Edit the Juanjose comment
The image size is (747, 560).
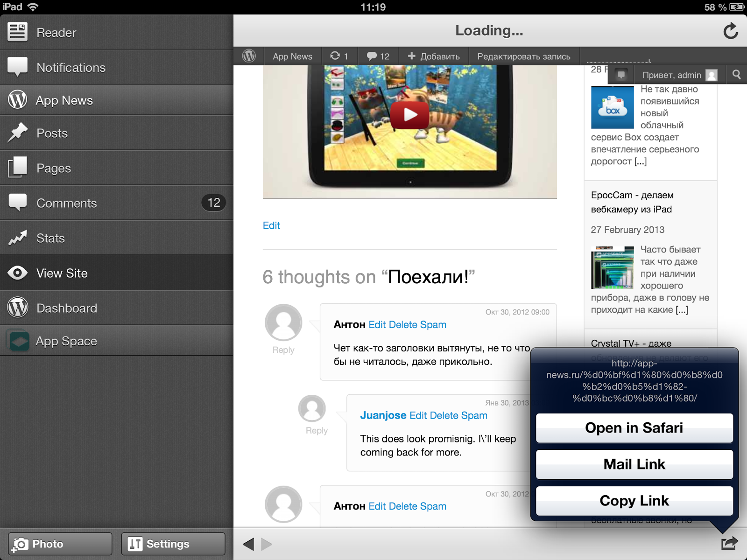[418, 415]
